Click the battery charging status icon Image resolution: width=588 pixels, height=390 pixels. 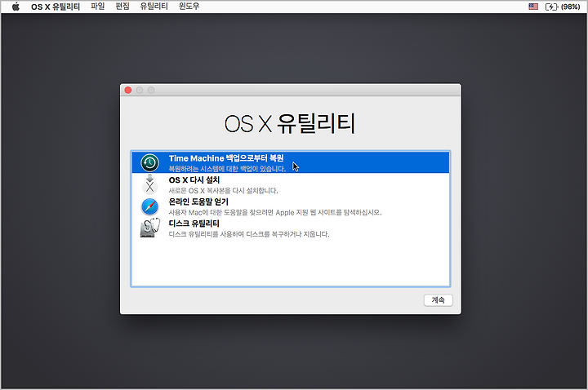pos(551,7)
